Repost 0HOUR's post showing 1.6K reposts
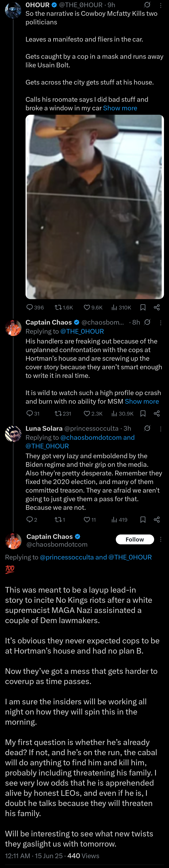Viewport: 169px width, 868px height. tap(64, 307)
